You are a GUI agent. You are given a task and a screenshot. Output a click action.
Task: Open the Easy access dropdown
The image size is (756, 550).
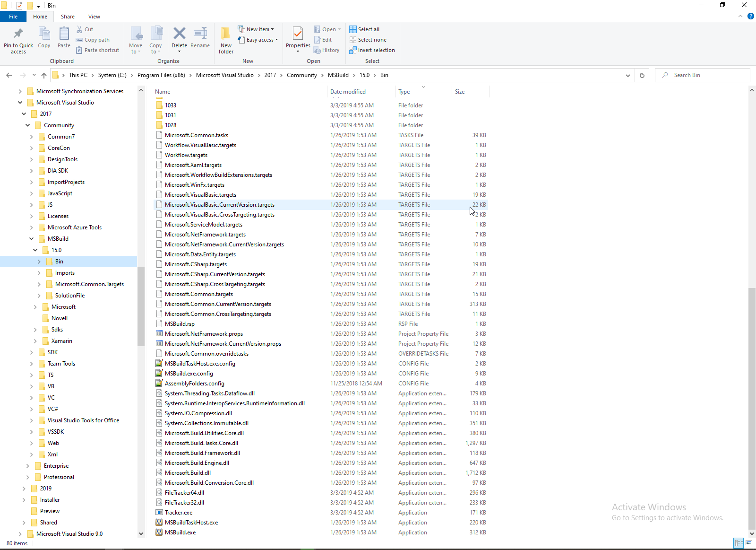click(258, 40)
